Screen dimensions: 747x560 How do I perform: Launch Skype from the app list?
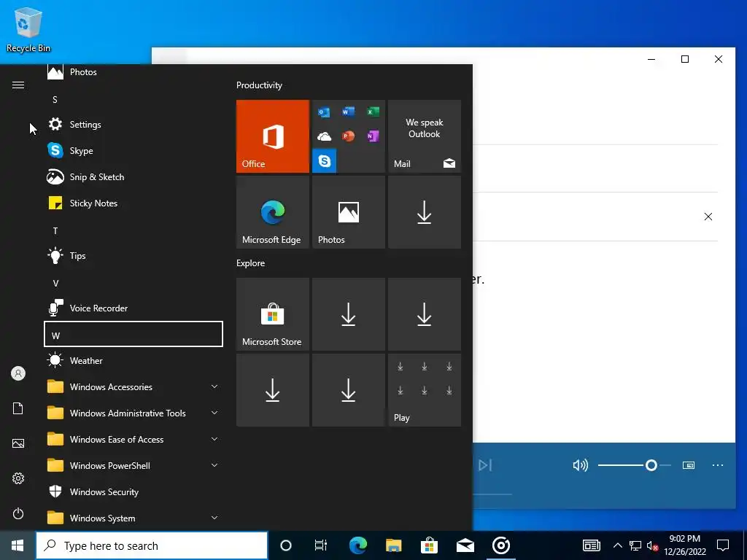[x=133, y=150]
